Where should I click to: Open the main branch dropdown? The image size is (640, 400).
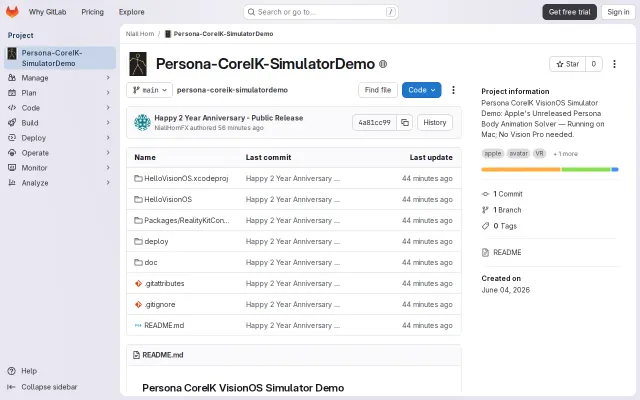coord(149,90)
